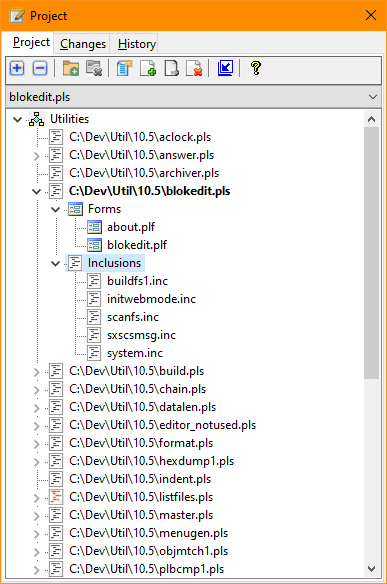Click the master.pls file icon
Image resolution: width=387 pixels, height=584 pixels.
[x=56, y=515]
